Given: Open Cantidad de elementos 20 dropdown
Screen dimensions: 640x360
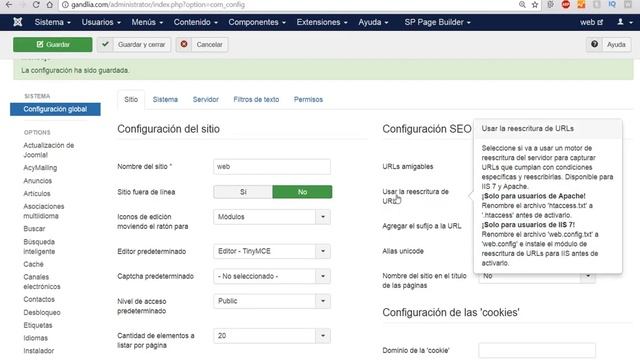Looking at the screenshot, I should [x=272, y=336].
